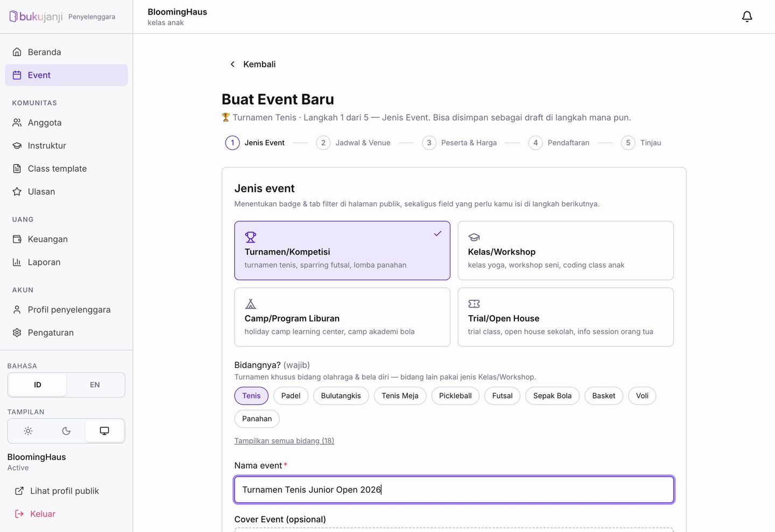This screenshot has height=532, width=775.
Task: Go to Beranda home icon
Action: (17, 52)
